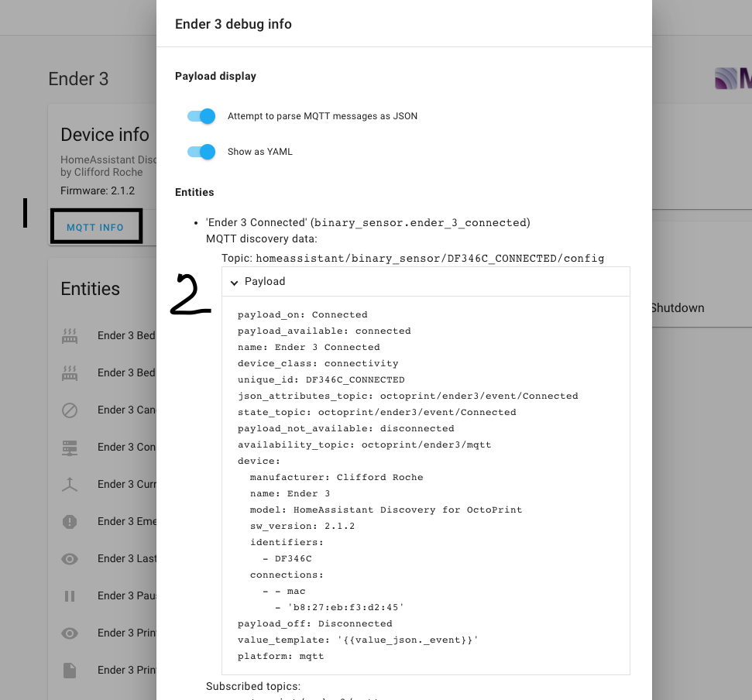Click the MQTT INFO button

coord(96,227)
